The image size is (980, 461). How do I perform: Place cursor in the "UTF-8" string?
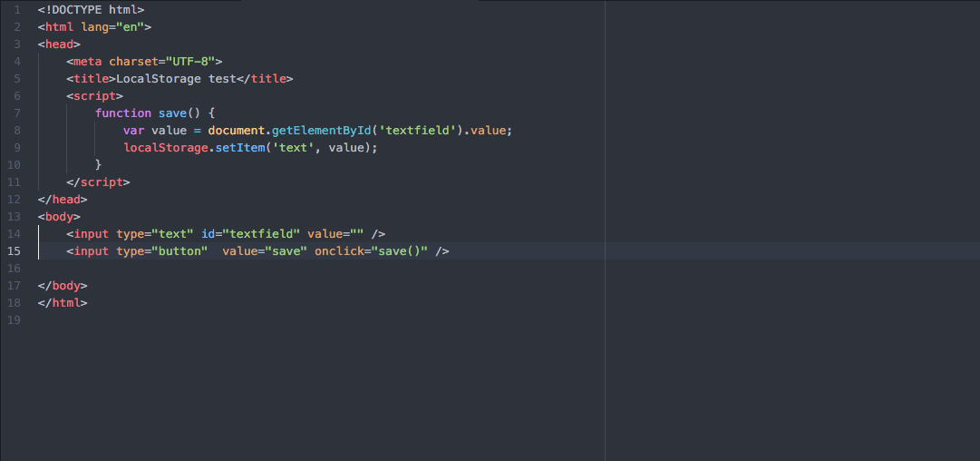pos(190,62)
